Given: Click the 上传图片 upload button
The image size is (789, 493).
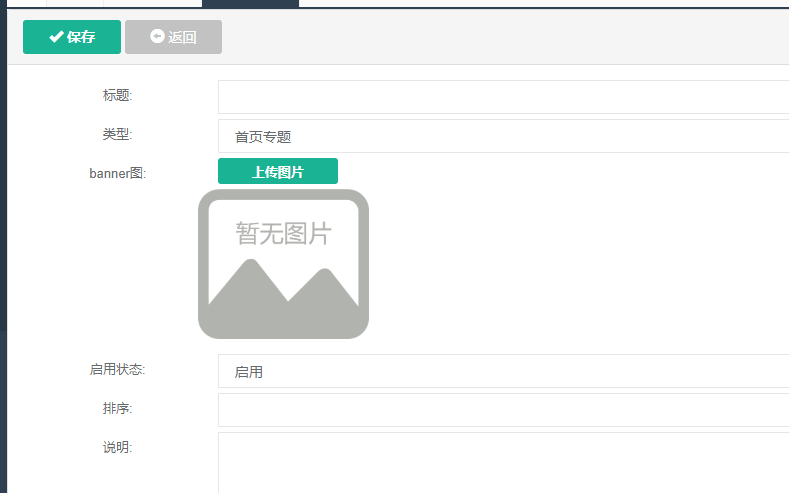Looking at the screenshot, I should point(278,171).
